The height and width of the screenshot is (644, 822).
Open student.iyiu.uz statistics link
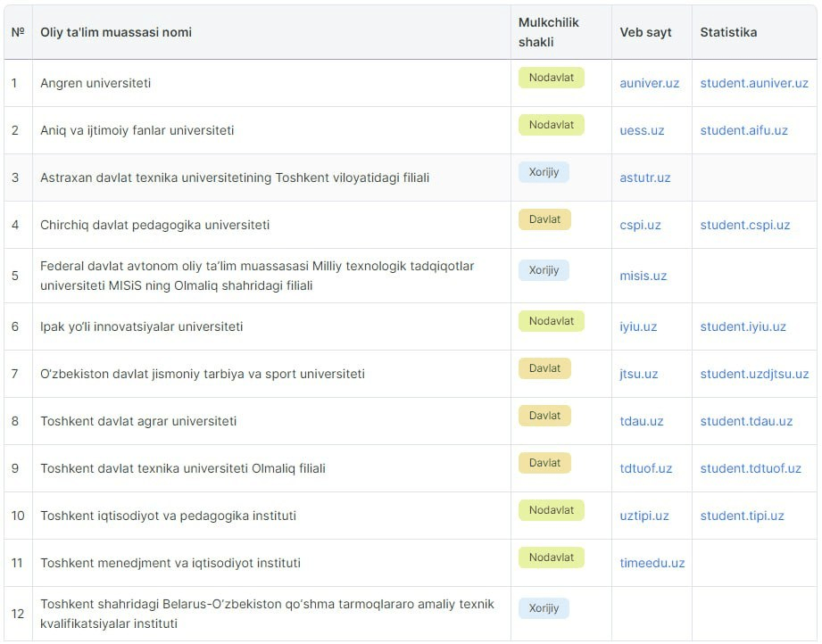[x=743, y=326]
